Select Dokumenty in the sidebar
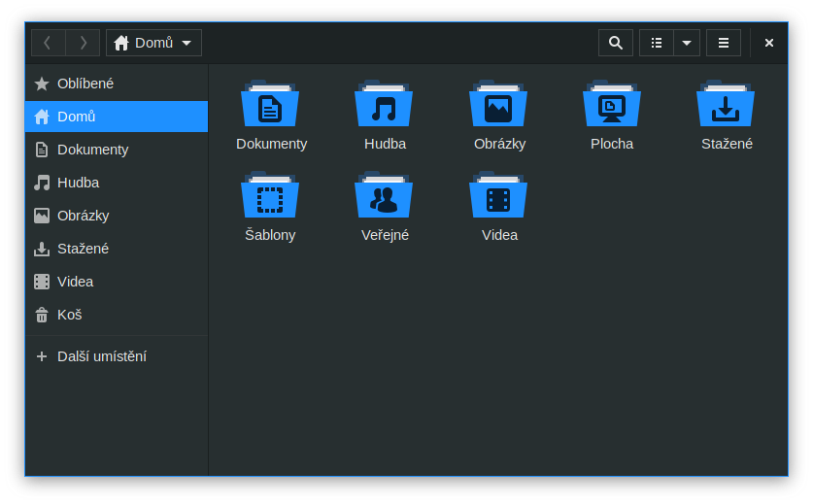The image size is (813, 504). pyautogui.click(x=117, y=150)
